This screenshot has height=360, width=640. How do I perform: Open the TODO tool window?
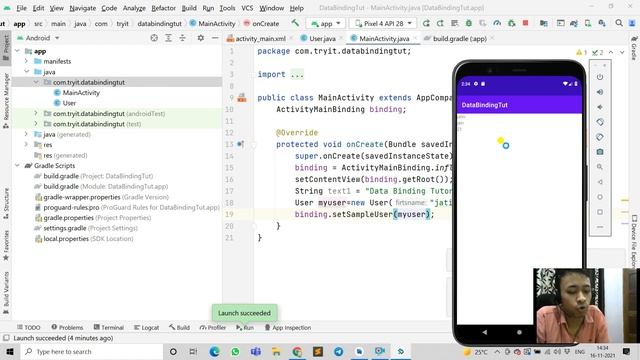pos(29,327)
